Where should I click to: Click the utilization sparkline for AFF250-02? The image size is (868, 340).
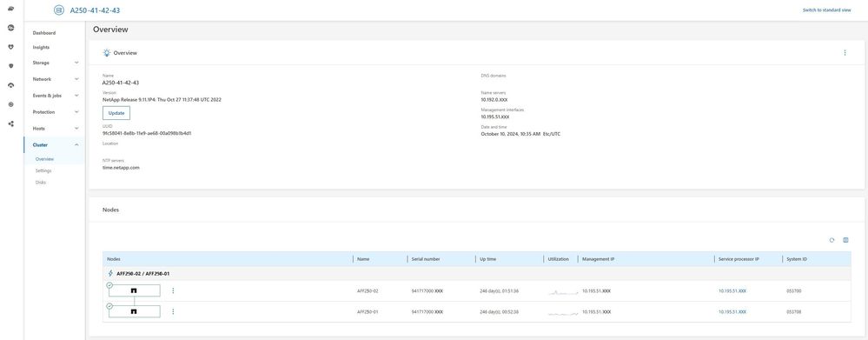point(563,291)
